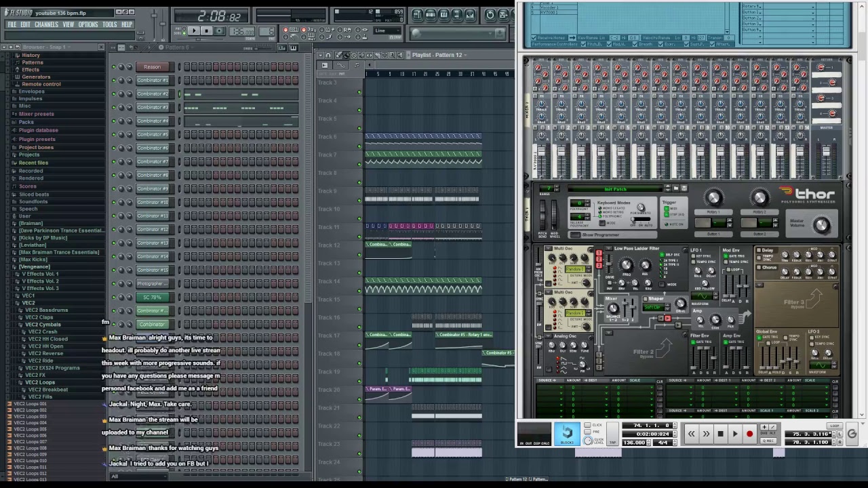Open the Filter 3 slot dropdown arrow

point(760,285)
